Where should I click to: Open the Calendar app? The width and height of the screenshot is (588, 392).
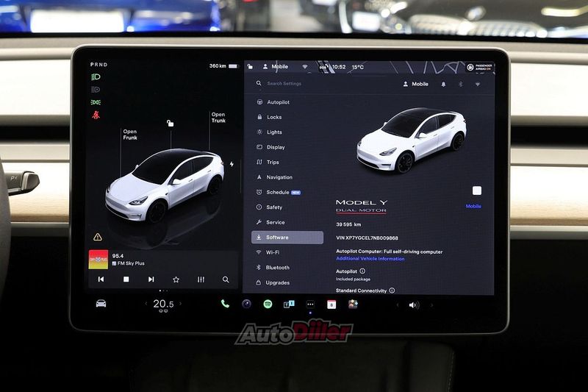point(331,304)
